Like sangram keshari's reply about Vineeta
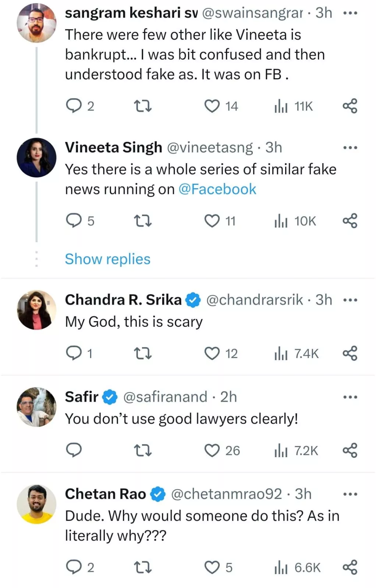The height and width of the screenshot is (588, 376). click(212, 106)
